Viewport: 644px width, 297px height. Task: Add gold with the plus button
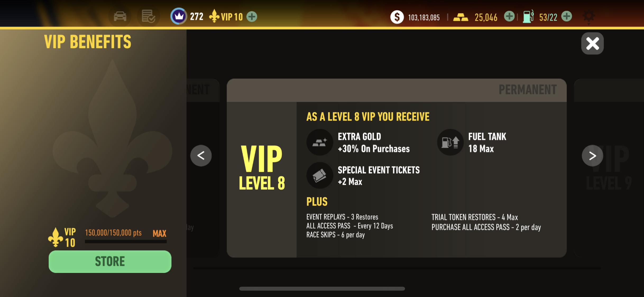(509, 17)
